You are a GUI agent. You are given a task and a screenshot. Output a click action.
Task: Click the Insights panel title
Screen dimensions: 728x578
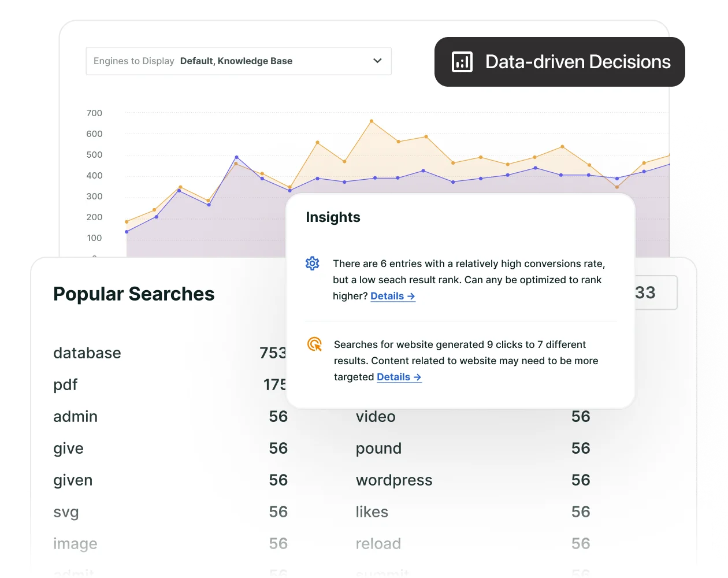(333, 217)
